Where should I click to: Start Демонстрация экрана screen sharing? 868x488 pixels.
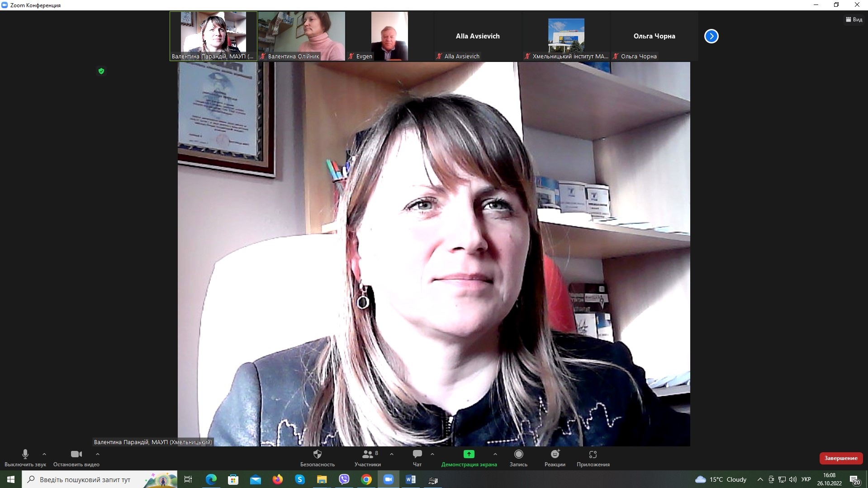tap(469, 458)
